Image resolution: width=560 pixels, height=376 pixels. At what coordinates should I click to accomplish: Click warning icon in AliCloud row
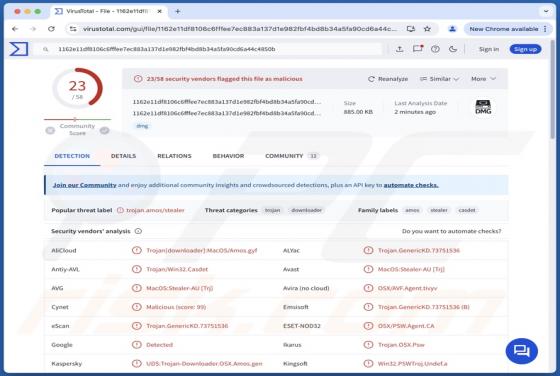pos(136,250)
